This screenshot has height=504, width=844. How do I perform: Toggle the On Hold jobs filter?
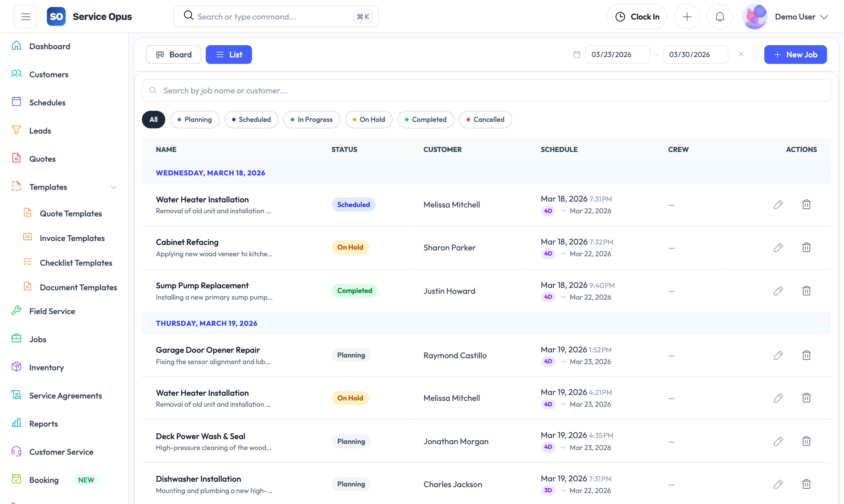(368, 120)
